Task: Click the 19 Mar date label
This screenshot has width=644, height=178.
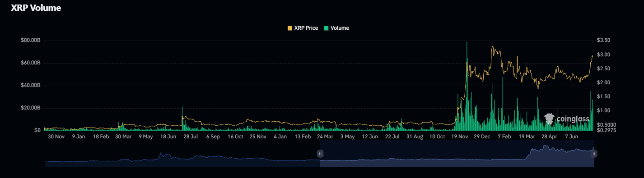Action: tap(527, 137)
